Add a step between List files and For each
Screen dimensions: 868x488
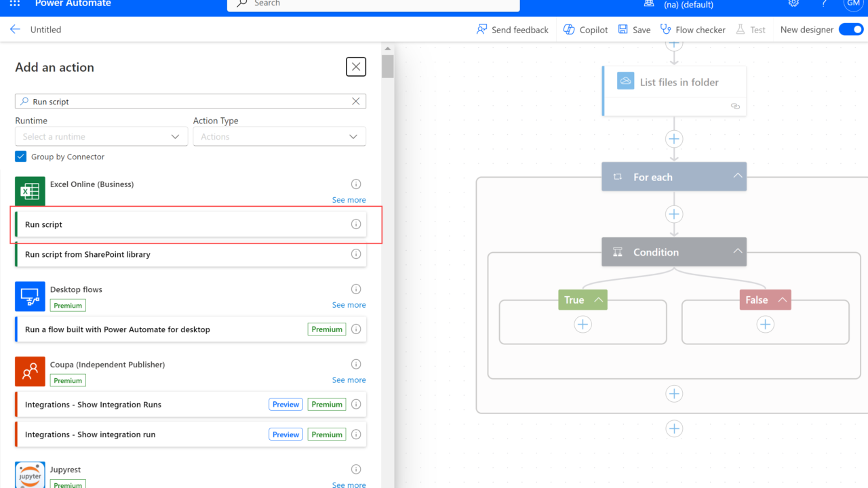point(673,139)
